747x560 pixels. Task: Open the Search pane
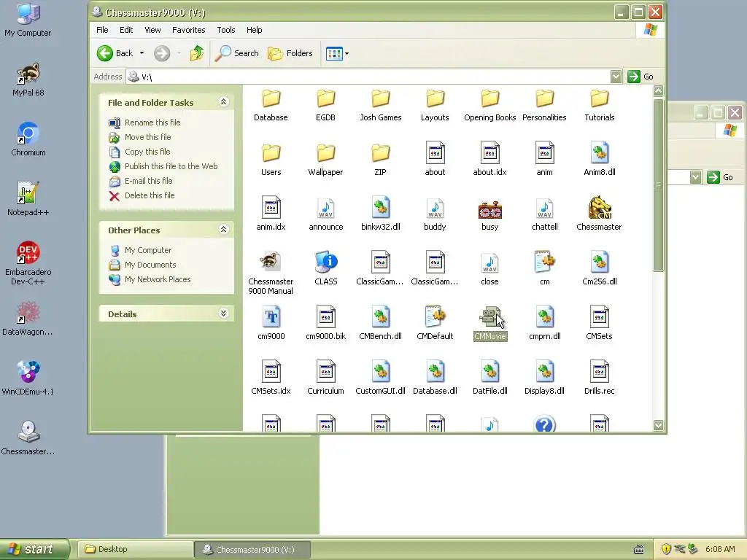coord(236,52)
